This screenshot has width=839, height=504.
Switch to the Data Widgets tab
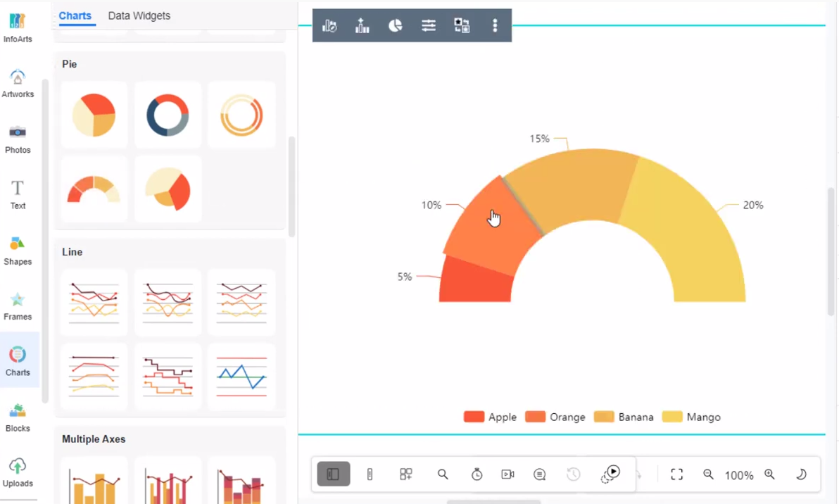point(139,15)
